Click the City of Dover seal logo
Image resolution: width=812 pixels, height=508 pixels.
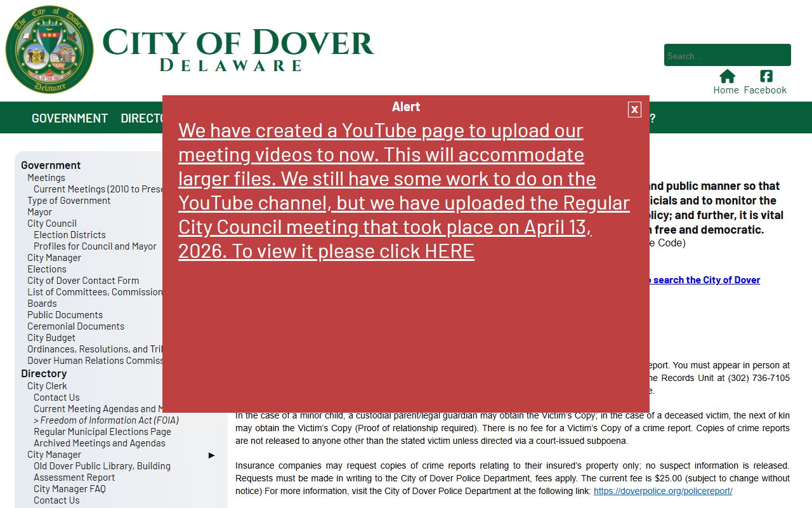[49, 50]
